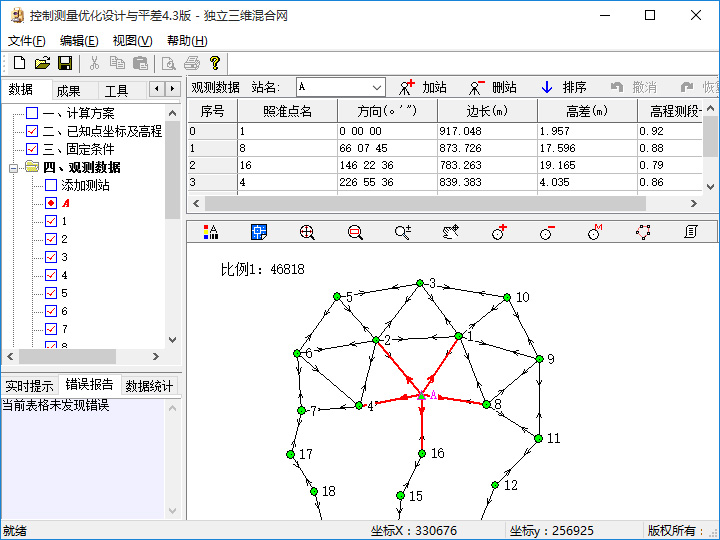720x540 pixels.
Task: Toggle checkbox for station 3 in tree
Action: click(51, 257)
